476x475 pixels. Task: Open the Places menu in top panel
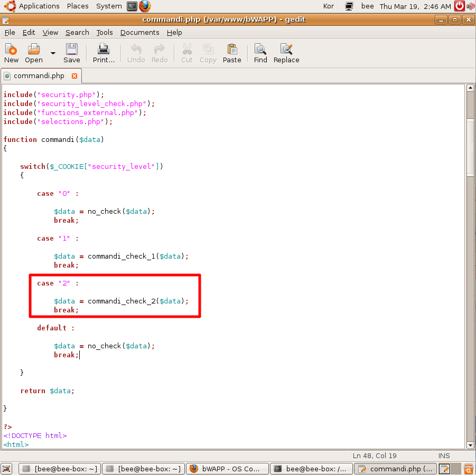coord(78,6)
